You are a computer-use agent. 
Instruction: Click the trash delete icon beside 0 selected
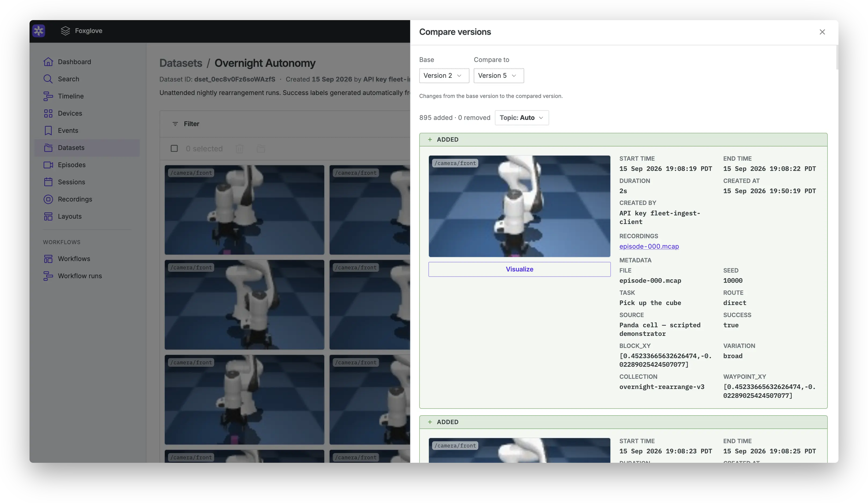[239, 149]
